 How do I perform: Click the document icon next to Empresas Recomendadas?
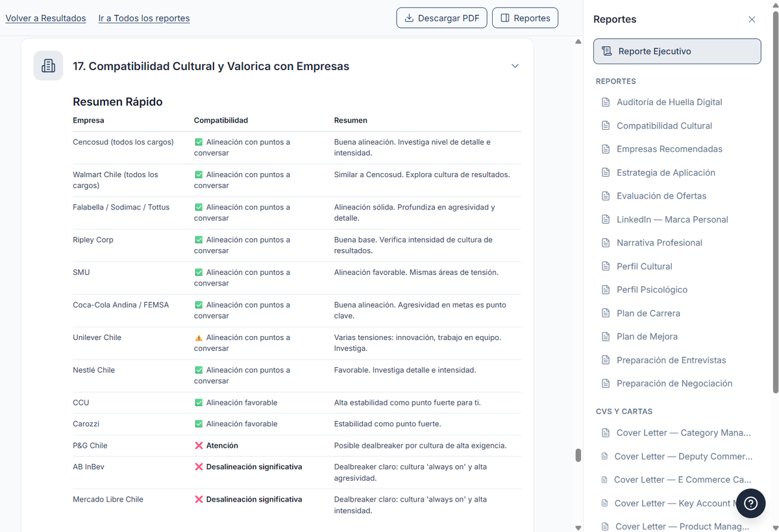tap(606, 149)
